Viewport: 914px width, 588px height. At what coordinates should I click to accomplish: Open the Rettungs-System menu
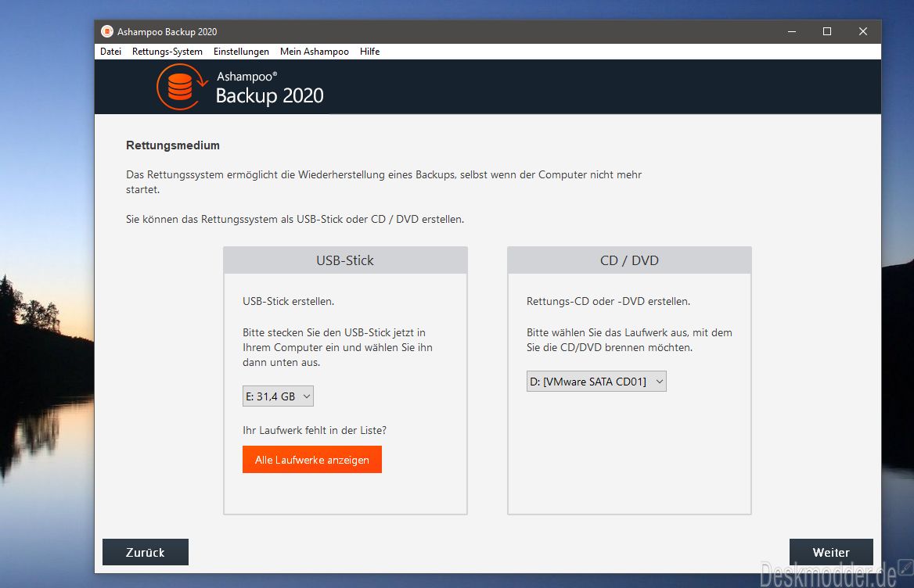[167, 52]
